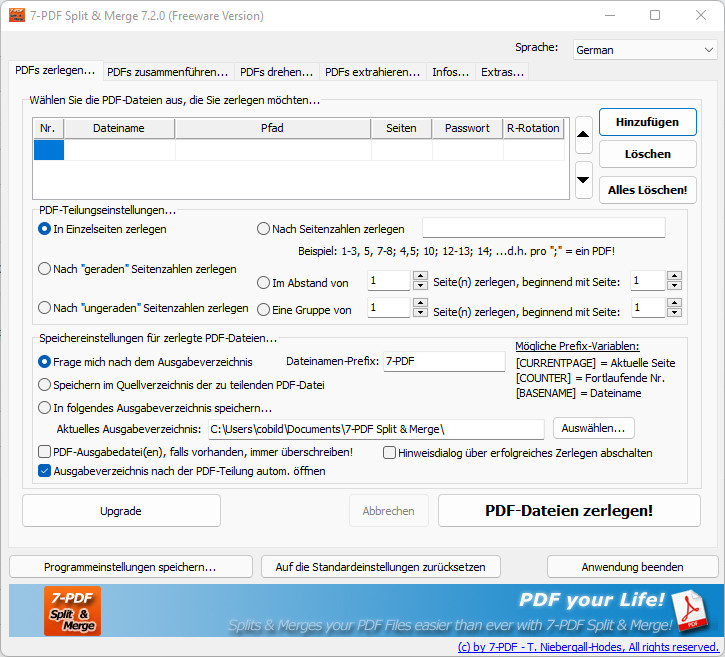Decrease the 'Eine Gruppe von' page count
This screenshot has width=725, height=657.
pyautogui.click(x=420, y=312)
